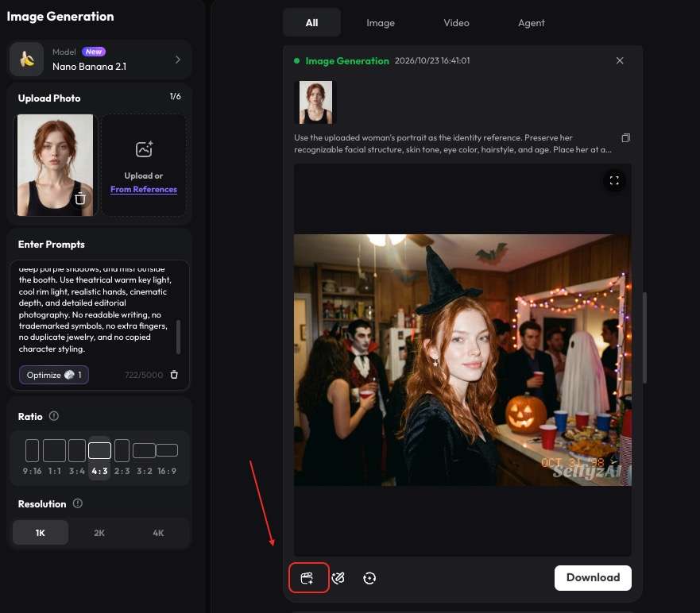Delete the uploaded portrait photo

coord(80,199)
